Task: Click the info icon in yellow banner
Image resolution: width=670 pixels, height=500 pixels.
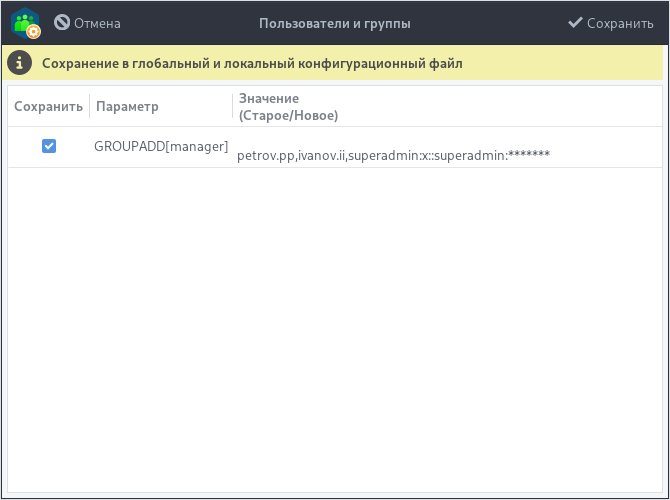Action: click(19, 63)
